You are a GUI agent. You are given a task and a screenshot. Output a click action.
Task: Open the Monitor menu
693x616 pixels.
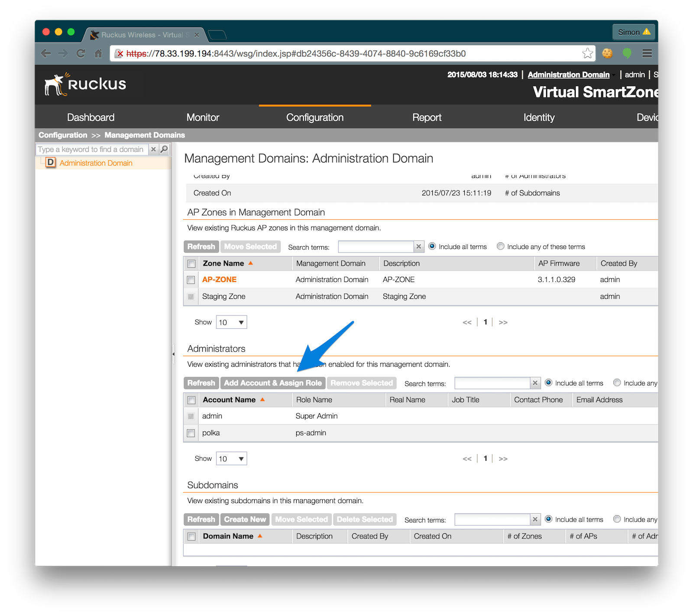(203, 117)
